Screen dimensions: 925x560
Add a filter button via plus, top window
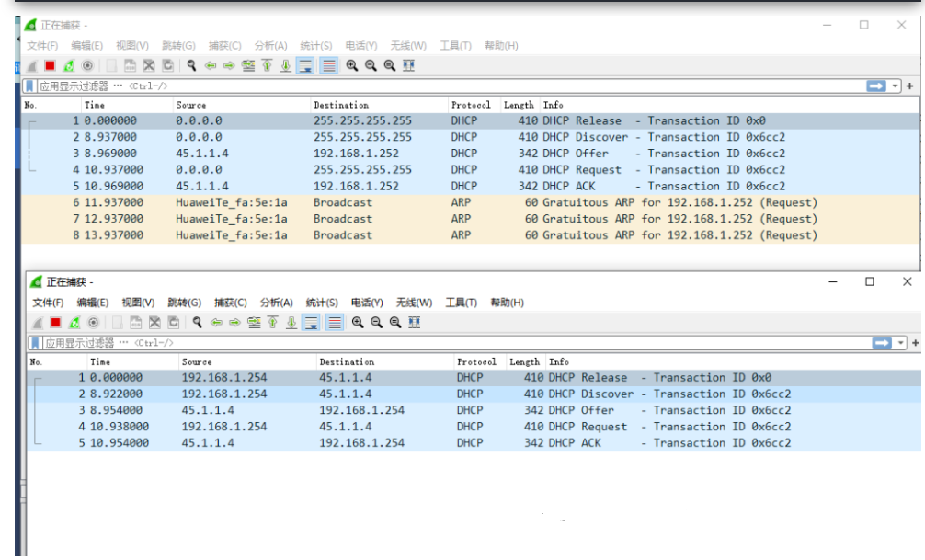point(910,86)
